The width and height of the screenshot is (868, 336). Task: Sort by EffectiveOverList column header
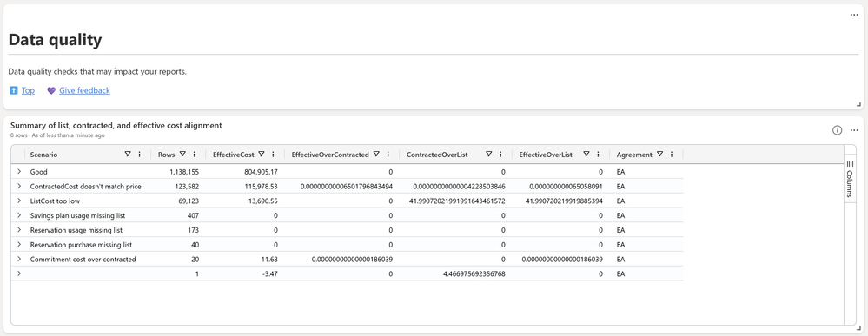546,155
